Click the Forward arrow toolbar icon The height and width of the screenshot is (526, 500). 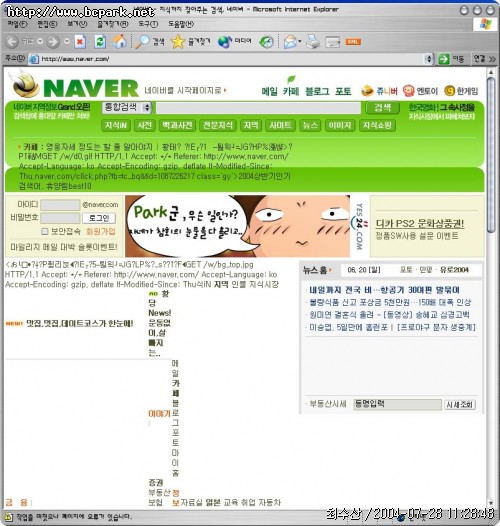(52, 42)
